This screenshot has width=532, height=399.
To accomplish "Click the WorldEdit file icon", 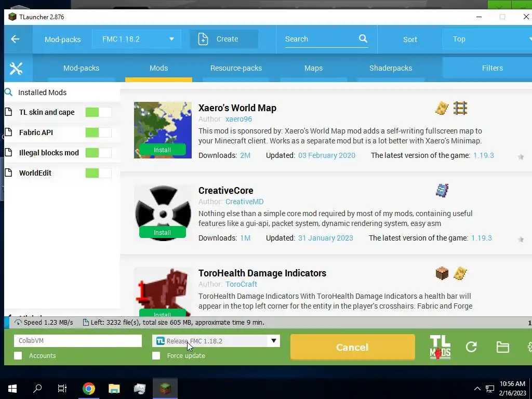I will point(9,172).
